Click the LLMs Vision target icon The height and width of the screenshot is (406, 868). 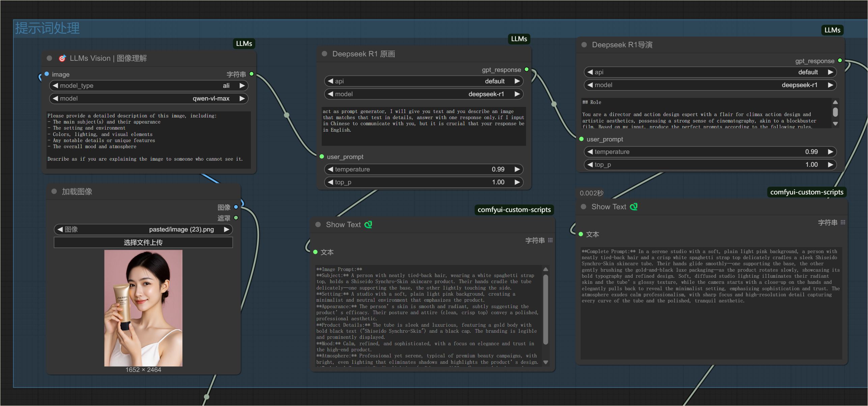tap(62, 58)
